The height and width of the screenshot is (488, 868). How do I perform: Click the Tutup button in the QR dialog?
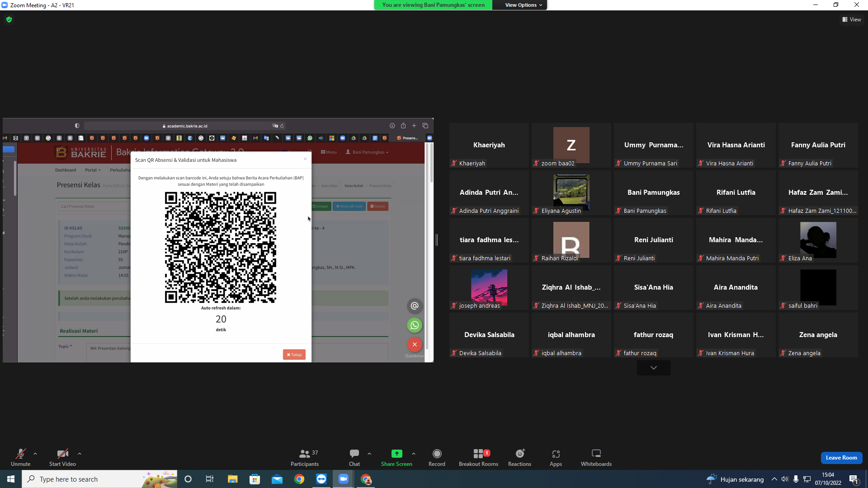[x=294, y=355]
